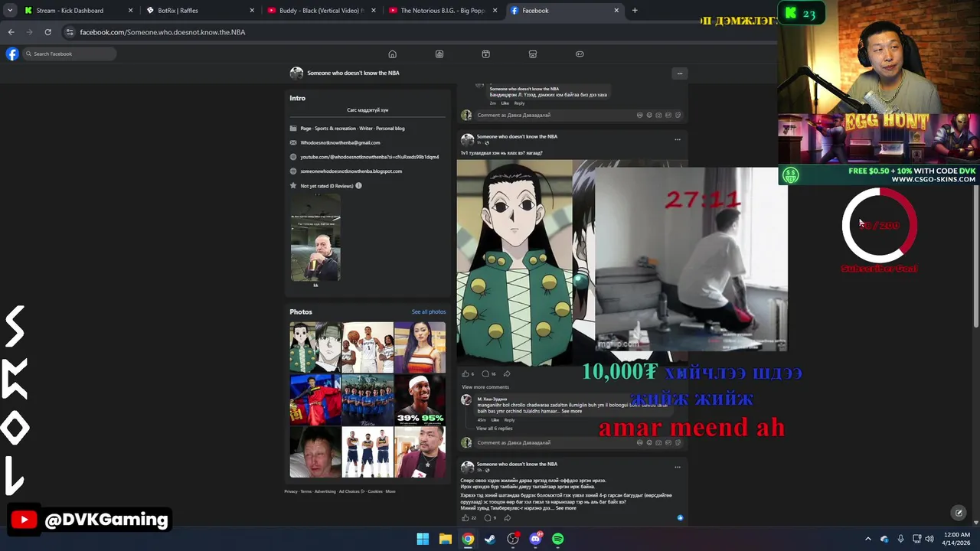Show hidden system tray icons chevron
980x551 pixels.
click(x=867, y=539)
